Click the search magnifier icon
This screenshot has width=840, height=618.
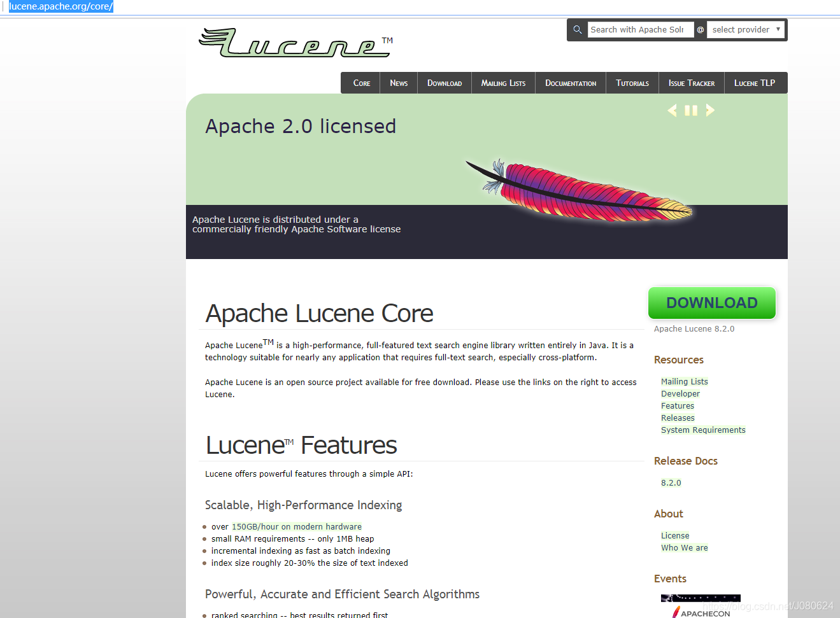[577, 29]
